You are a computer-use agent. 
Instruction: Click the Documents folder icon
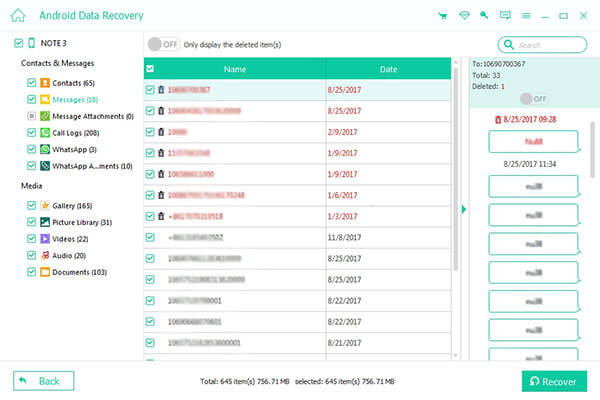click(x=45, y=272)
